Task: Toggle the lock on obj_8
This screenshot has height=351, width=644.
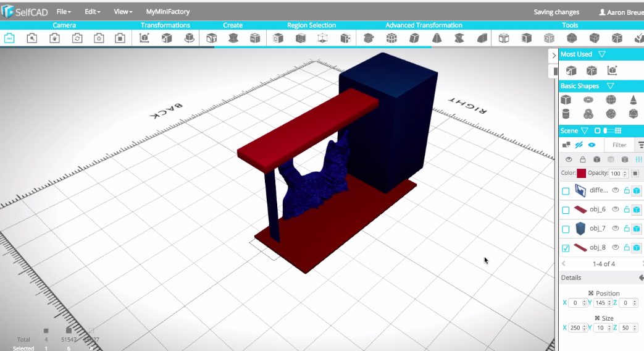Action: pyautogui.click(x=627, y=247)
